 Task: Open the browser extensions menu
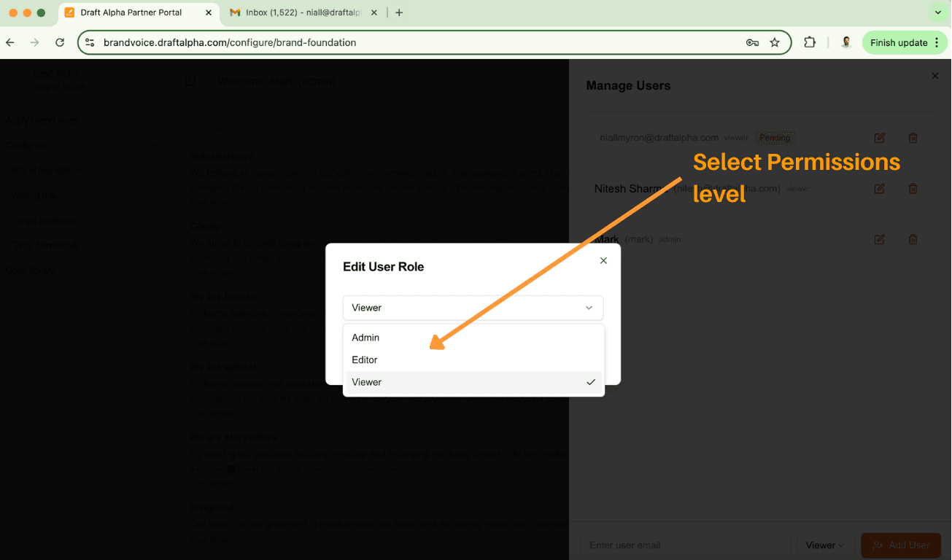click(x=810, y=42)
